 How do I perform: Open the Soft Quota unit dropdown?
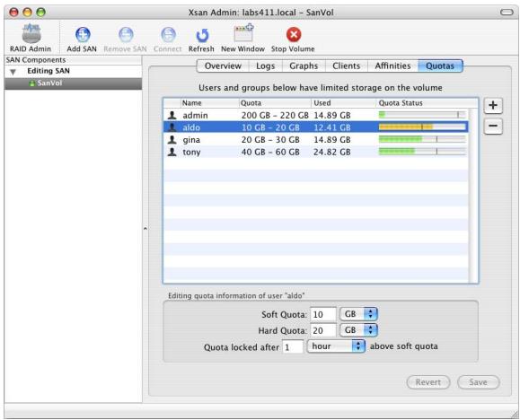click(x=358, y=314)
